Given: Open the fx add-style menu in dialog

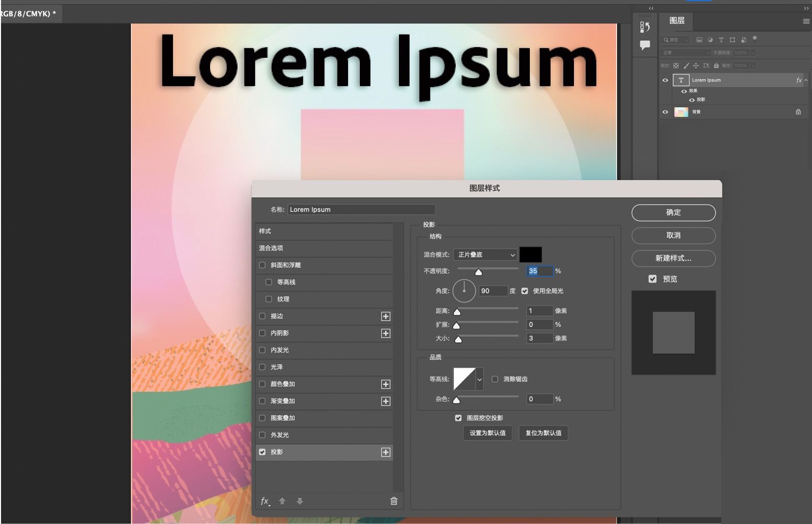Looking at the screenshot, I should tap(265, 501).
